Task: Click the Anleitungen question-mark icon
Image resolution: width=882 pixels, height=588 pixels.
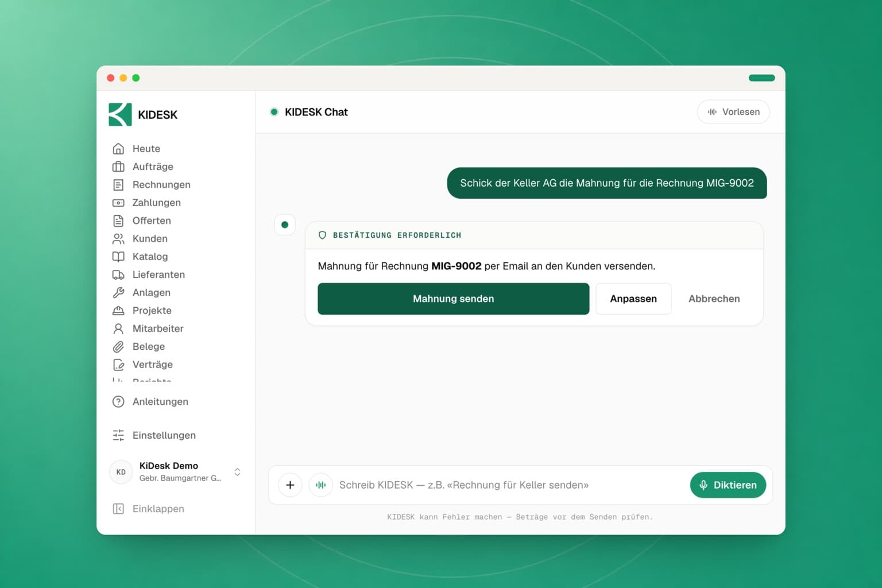Action: (x=118, y=401)
